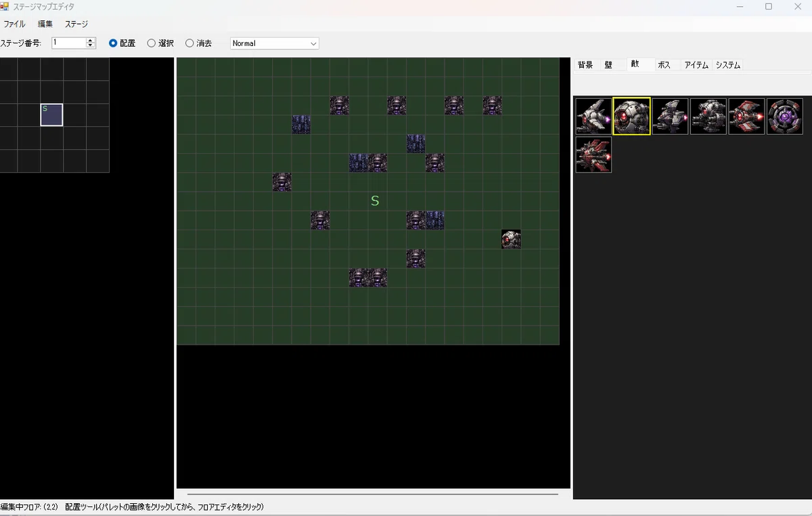Switch to the 背景 tab

tap(585, 65)
